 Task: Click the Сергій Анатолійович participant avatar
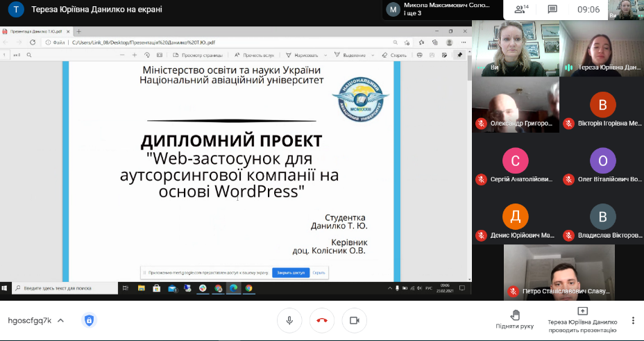pos(515,160)
